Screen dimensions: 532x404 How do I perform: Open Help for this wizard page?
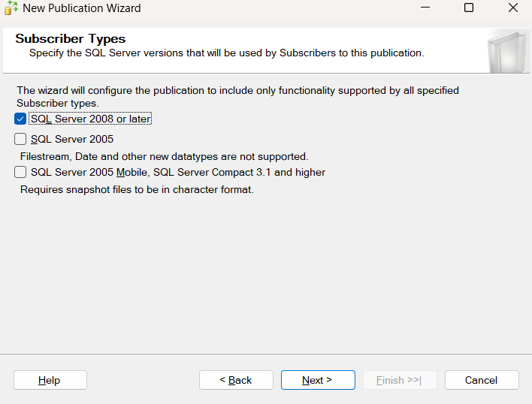pyautogui.click(x=50, y=380)
